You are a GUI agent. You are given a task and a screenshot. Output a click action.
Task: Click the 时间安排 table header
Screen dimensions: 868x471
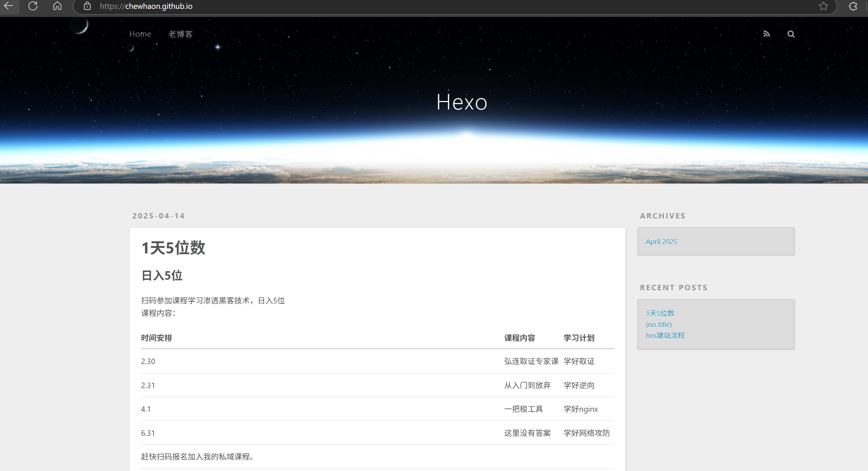point(156,338)
